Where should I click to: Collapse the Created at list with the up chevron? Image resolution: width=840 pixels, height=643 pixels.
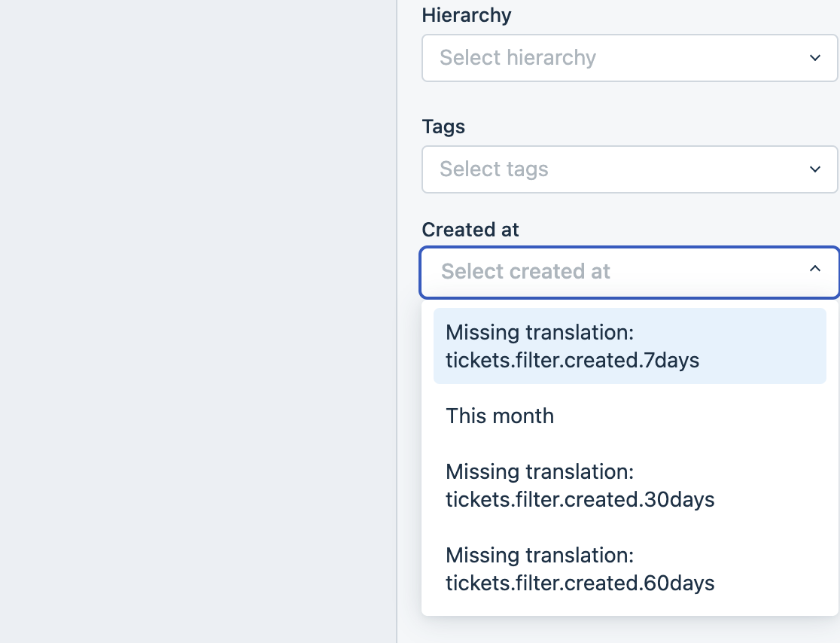coord(814,269)
